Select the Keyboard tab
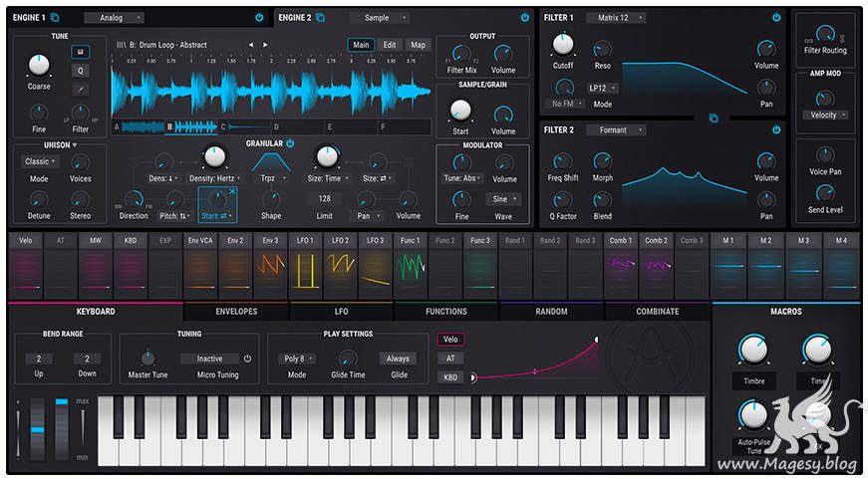 click(x=96, y=312)
